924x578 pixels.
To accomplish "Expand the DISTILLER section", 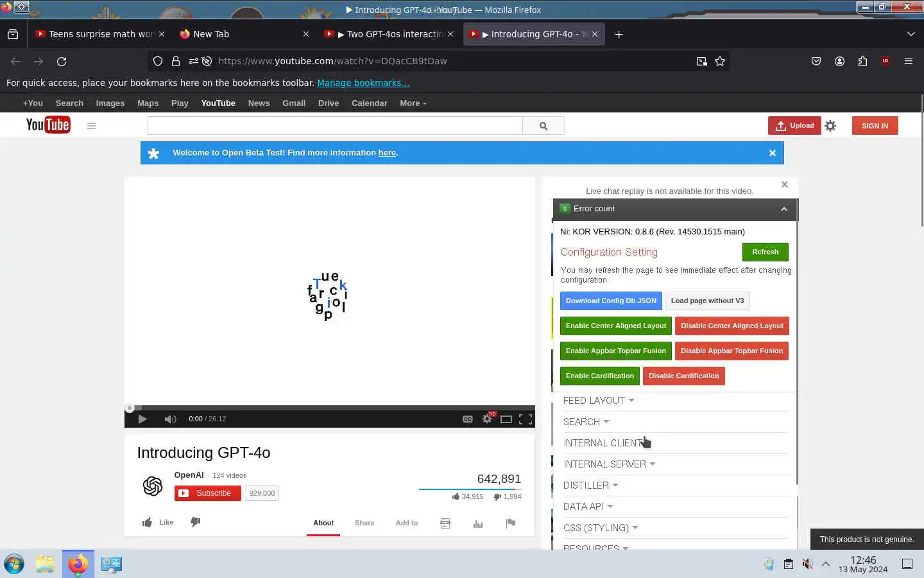I will pyautogui.click(x=590, y=486).
